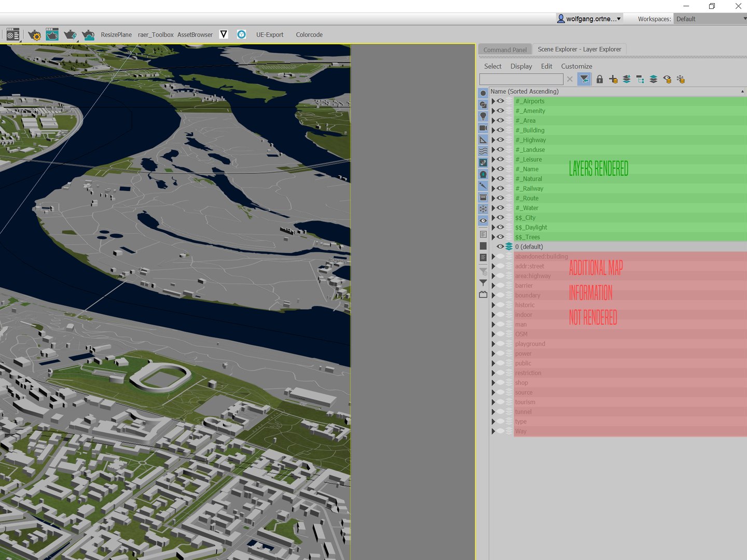Image resolution: width=747 pixels, height=560 pixels.
Task: Open the Select menu
Action: [493, 66]
